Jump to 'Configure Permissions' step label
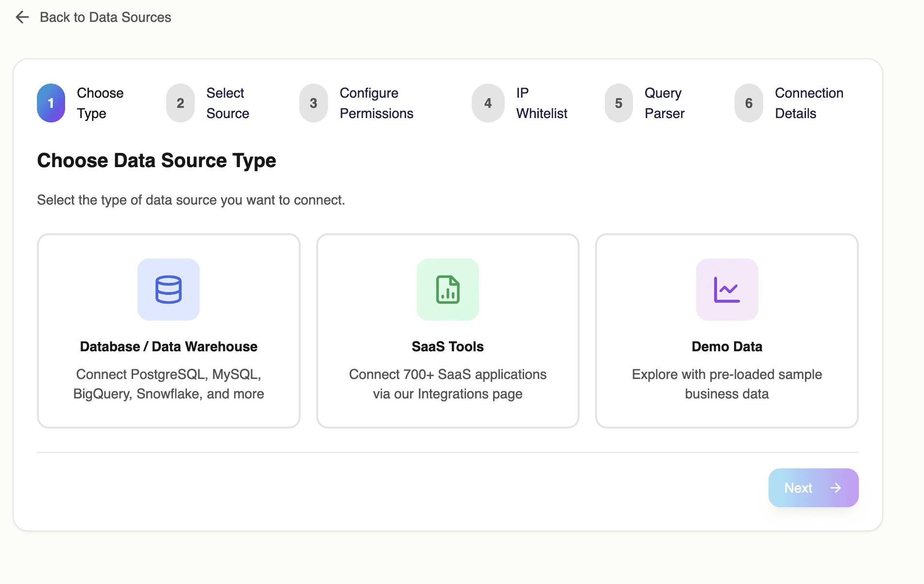Screen dimensions: 924x584 (x=376, y=103)
